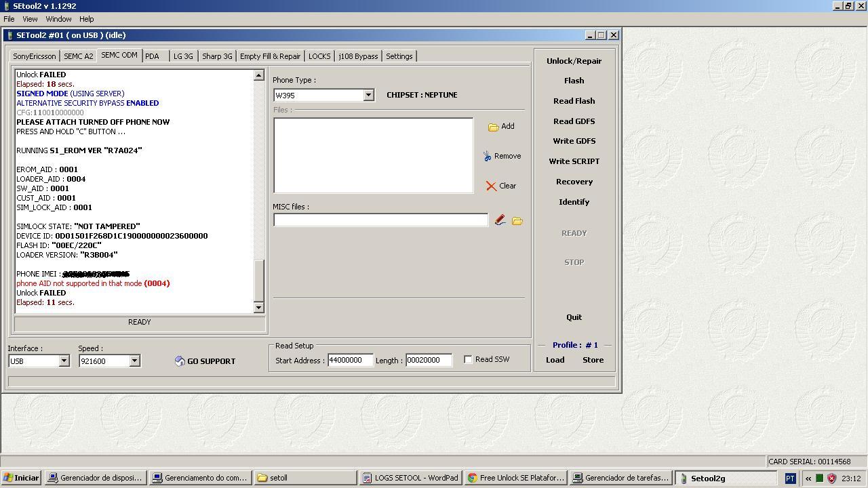The image size is (868, 488).
Task: Click the CHIPSET : NEPTUNE label
Action: coord(422,95)
